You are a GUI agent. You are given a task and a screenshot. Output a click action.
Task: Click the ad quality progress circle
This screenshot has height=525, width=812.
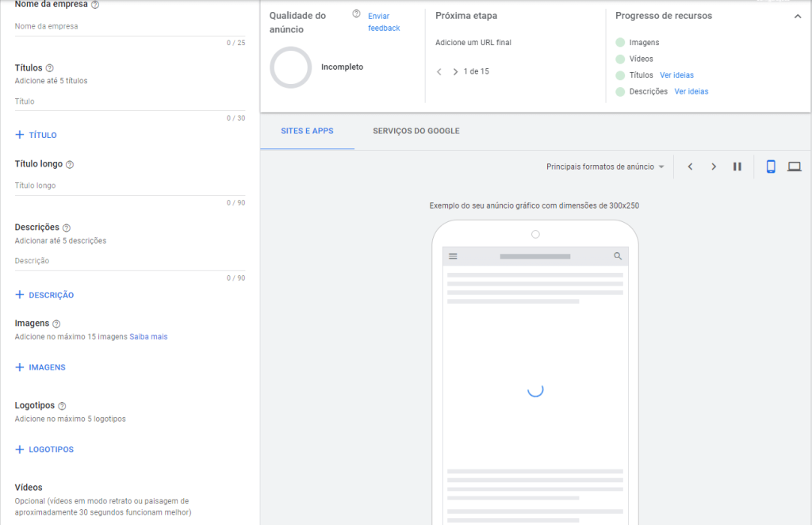(290, 68)
